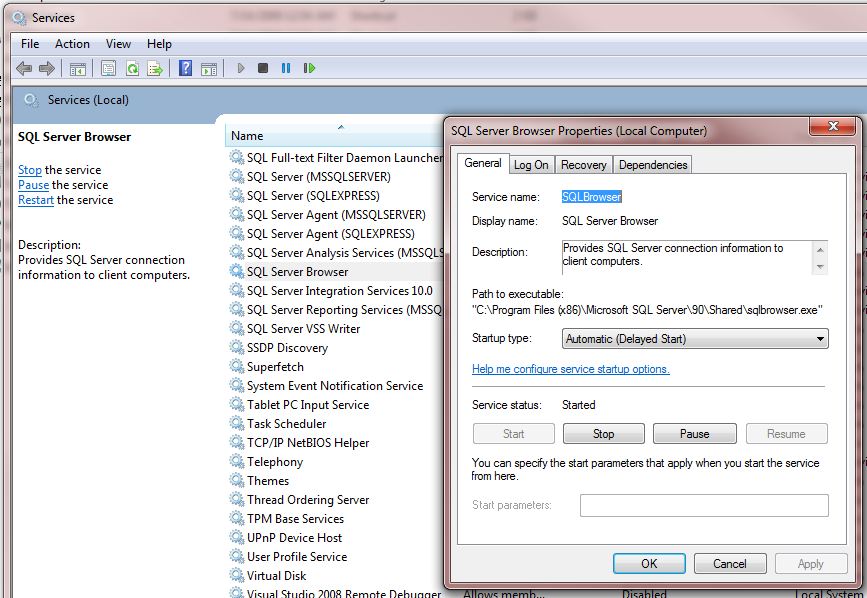Screen dimensions: 867x598
Task: Open the Action menu
Action: click(x=72, y=44)
